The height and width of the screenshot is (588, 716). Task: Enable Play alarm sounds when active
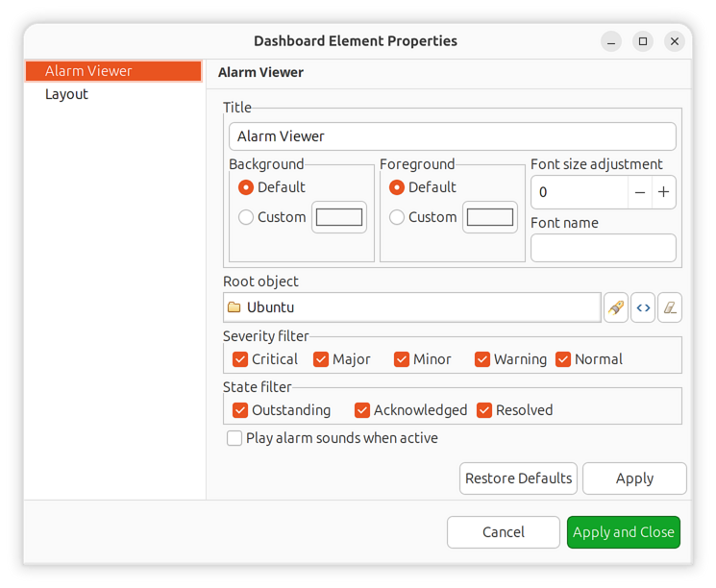[235, 438]
